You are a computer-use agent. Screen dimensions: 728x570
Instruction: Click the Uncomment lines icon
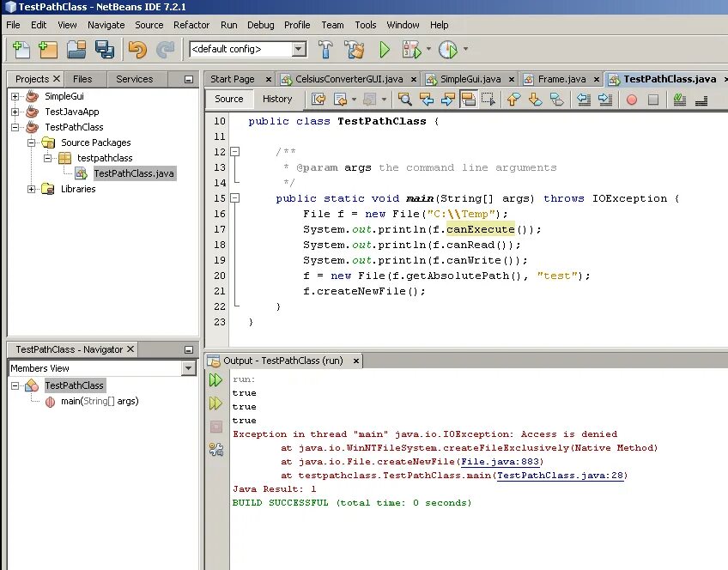701,100
